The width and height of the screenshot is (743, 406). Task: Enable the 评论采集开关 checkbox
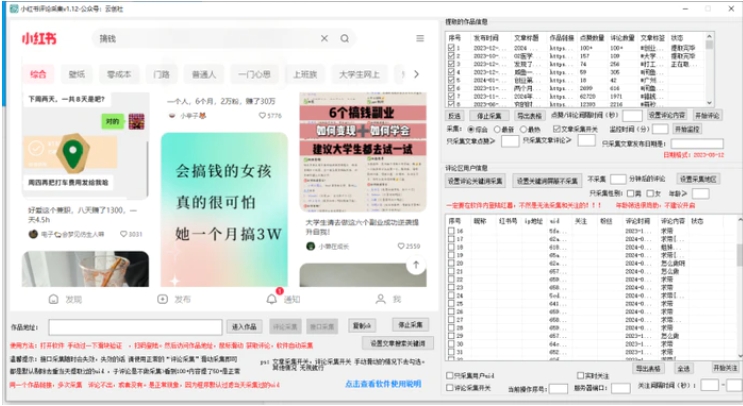point(449,387)
